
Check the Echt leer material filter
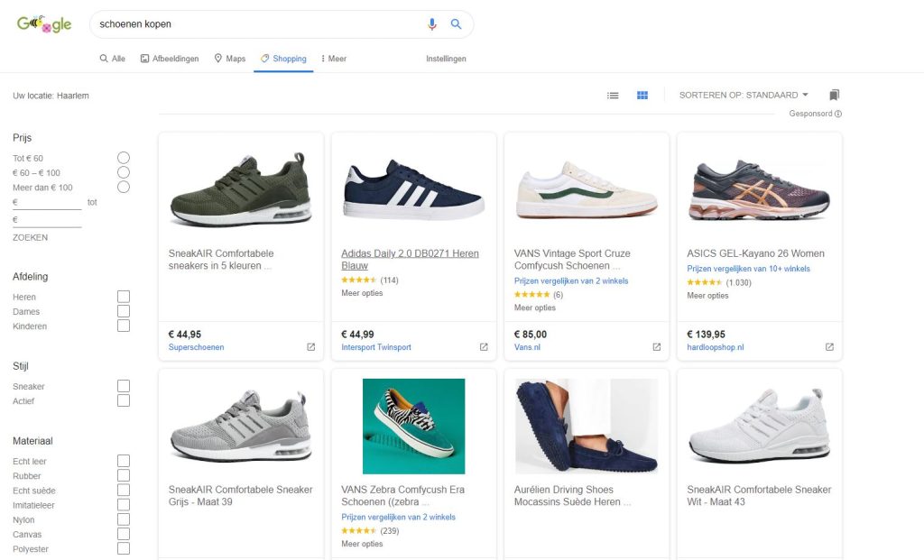pyautogui.click(x=123, y=461)
